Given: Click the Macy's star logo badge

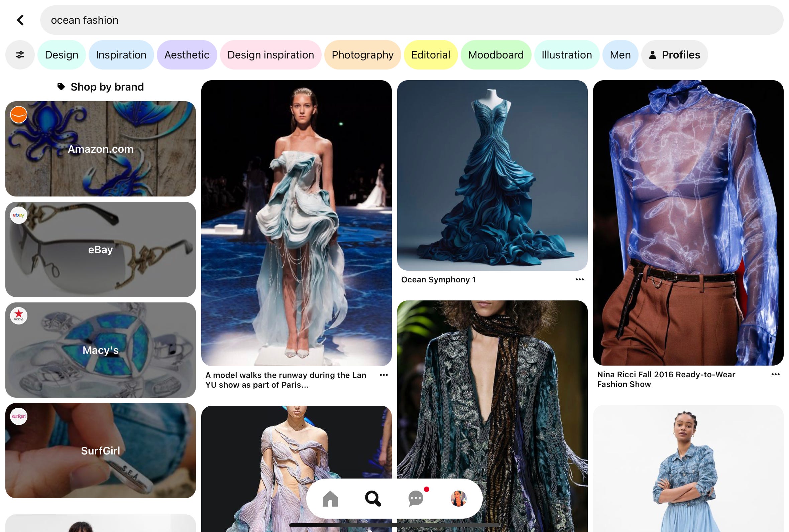Looking at the screenshot, I should coord(19,316).
